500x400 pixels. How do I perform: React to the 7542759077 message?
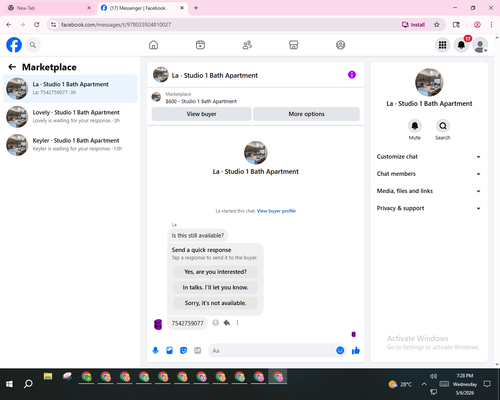[x=216, y=323]
